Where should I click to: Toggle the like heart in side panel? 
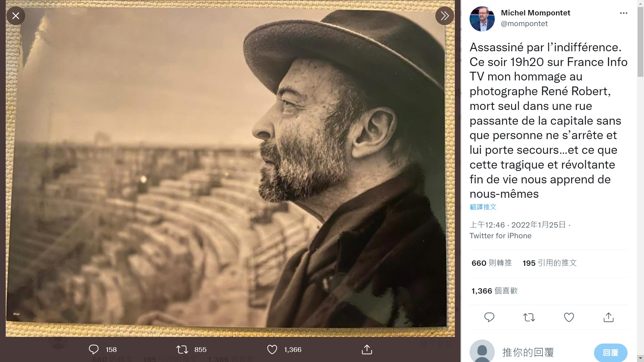(x=569, y=317)
